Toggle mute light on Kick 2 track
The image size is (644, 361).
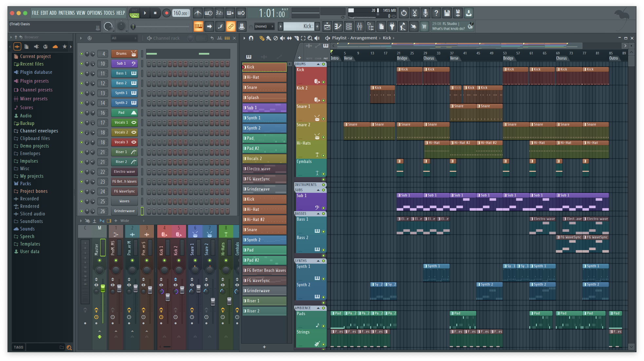[x=323, y=100]
